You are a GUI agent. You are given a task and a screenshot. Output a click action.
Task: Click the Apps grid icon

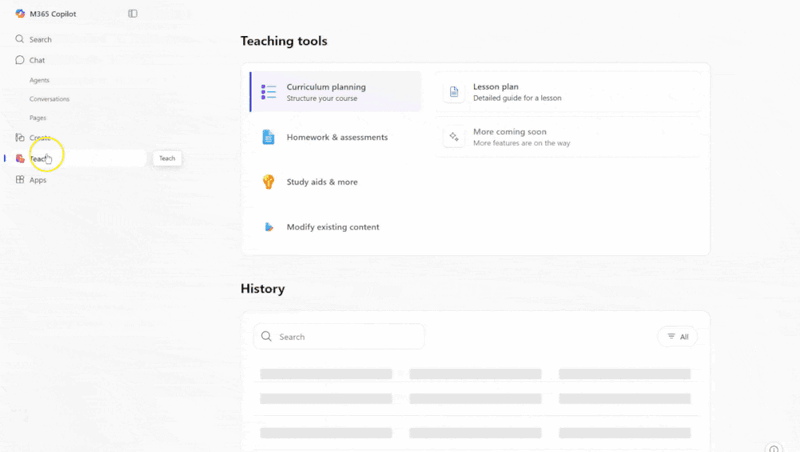click(x=20, y=180)
